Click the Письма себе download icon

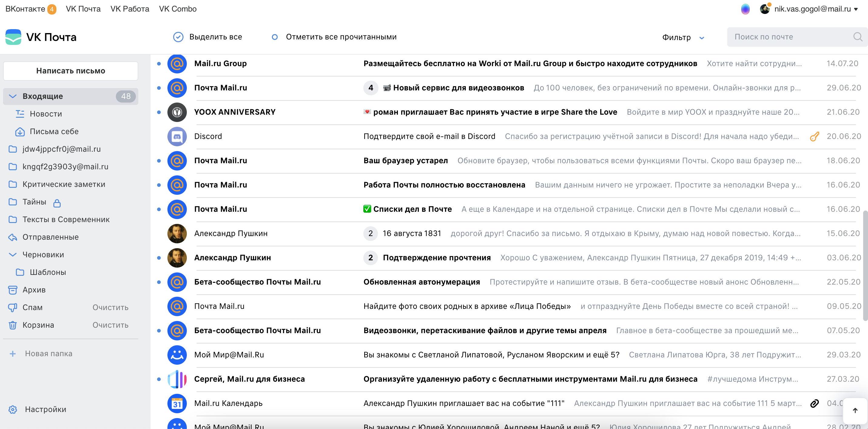(20, 132)
